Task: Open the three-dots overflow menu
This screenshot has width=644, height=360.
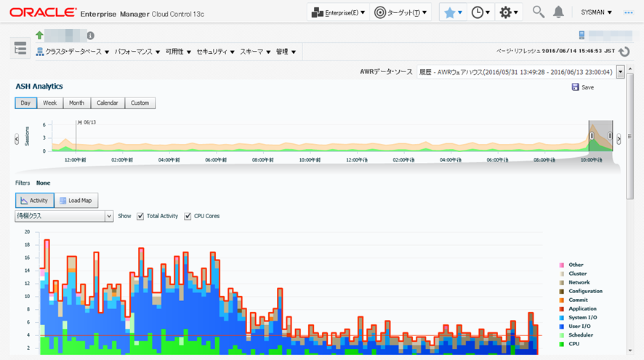Action: pyautogui.click(x=629, y=13)
